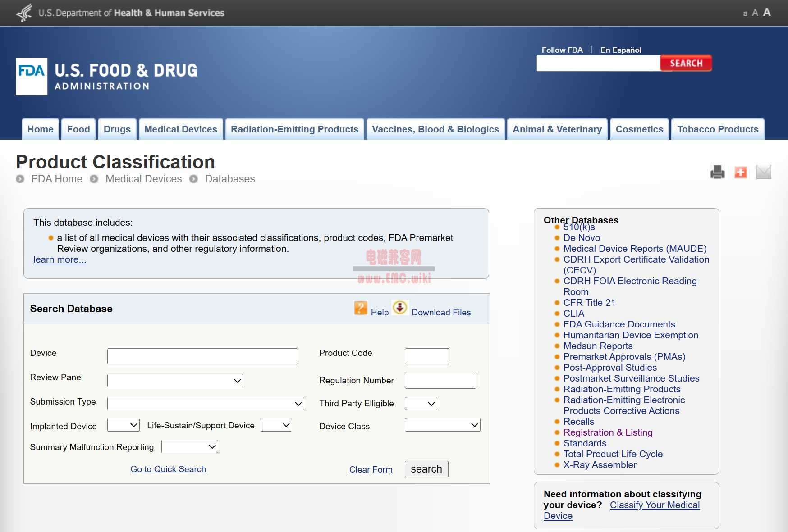Click the Device input field

coord(202,356)
